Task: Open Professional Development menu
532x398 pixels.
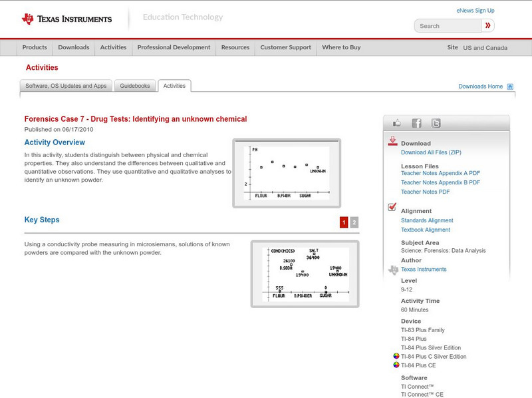Action: click(x=174, y=47)
